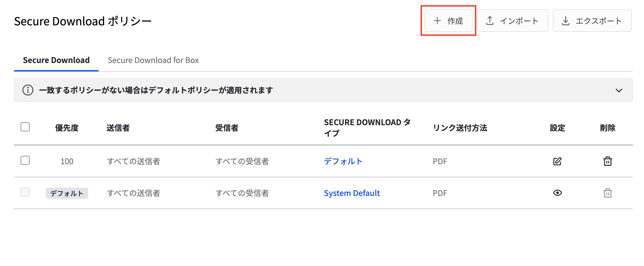The image size is (644, 266).
Task: Open the デフォルト policy type link
Action: (343, 161)
